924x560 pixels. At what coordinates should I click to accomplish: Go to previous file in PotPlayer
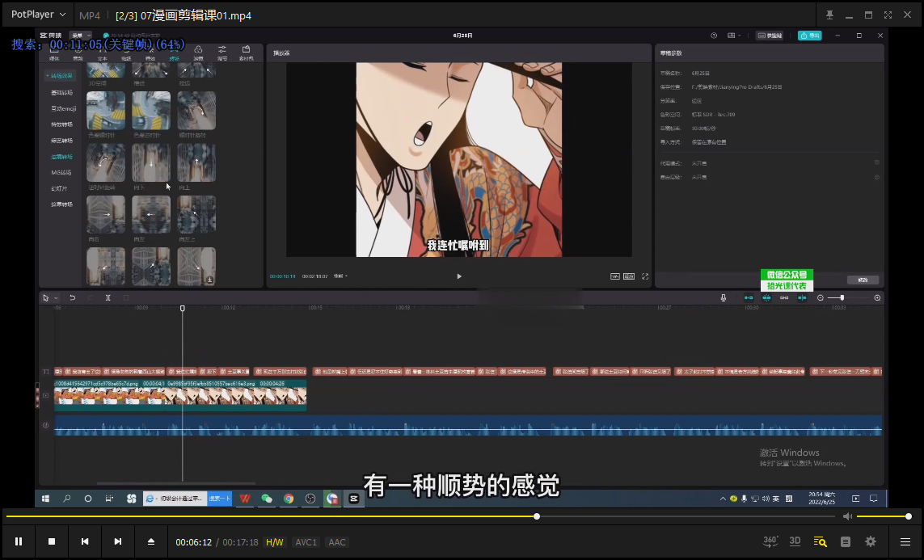[85, 541]
